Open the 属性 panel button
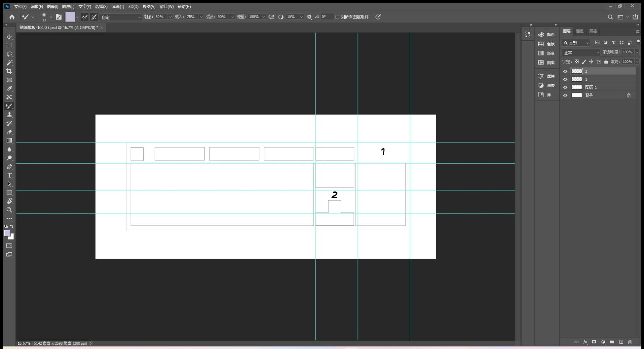The image size is (644, 349). [546, 76]
